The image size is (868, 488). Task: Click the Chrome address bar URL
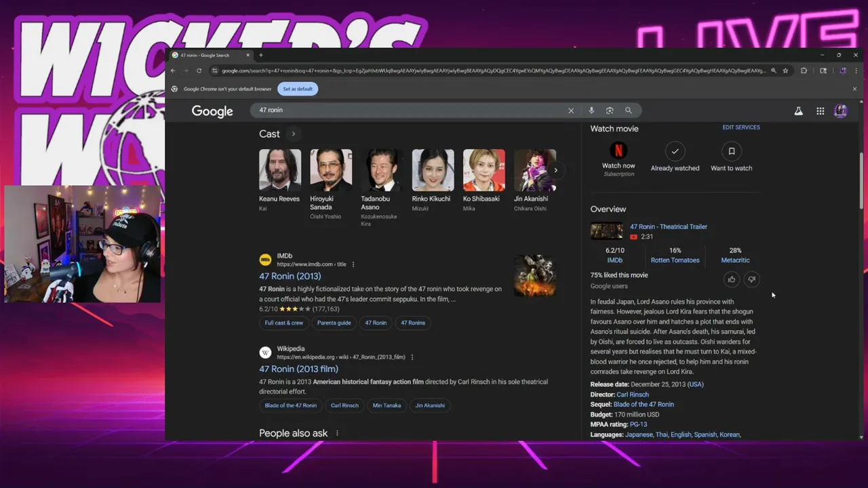pos(494,70)
